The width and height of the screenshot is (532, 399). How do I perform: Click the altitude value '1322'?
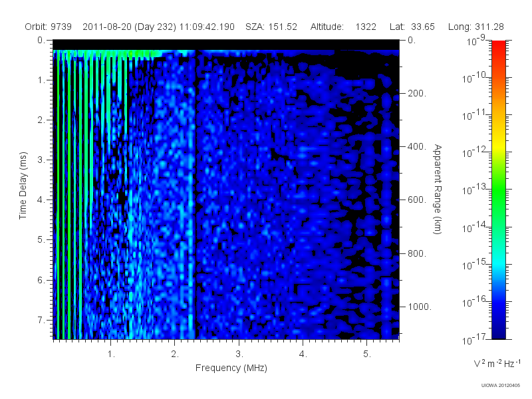pyautogui.click(x=366, y=27)
